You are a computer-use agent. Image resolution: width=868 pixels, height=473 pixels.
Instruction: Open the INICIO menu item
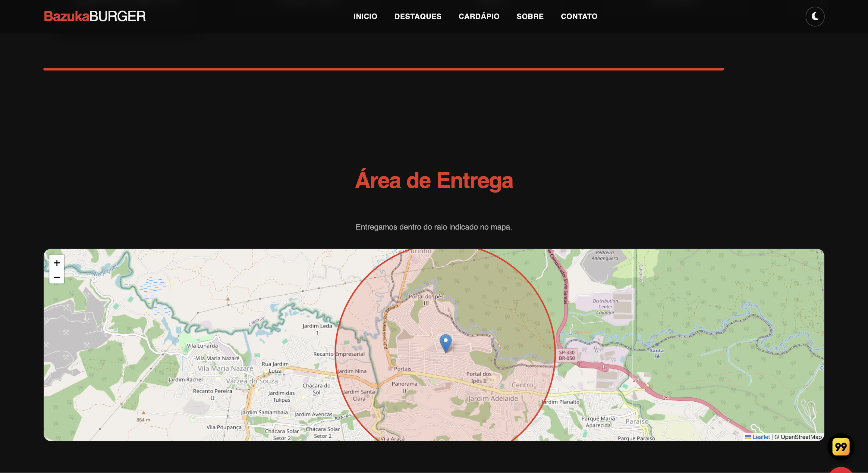[365, 16]
